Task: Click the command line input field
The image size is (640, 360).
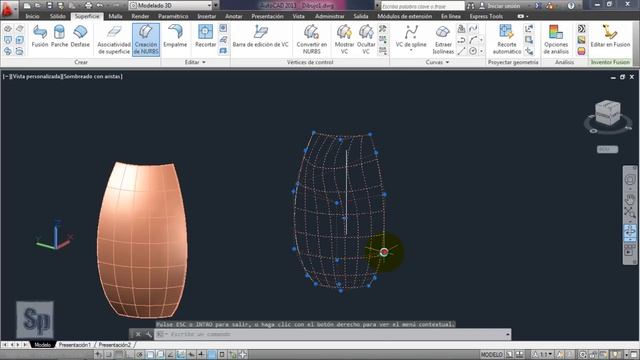Action: click(x=333, y=334)
